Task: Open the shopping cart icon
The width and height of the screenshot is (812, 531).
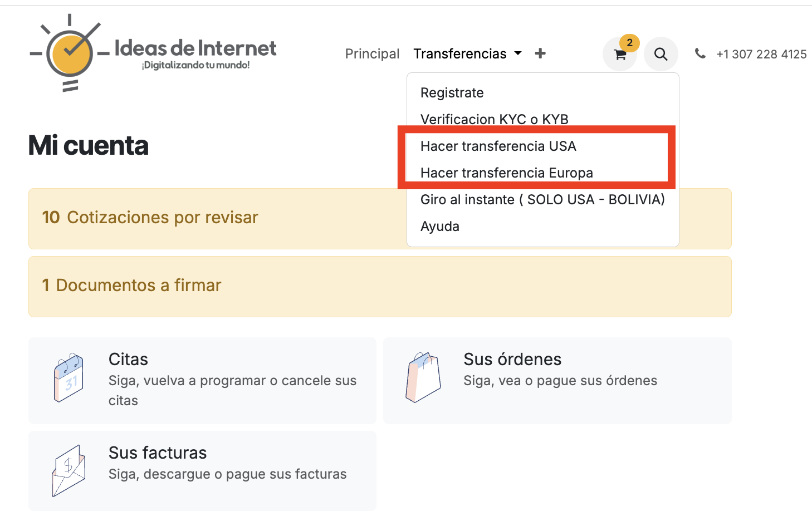Action: (x=619, y=54)
